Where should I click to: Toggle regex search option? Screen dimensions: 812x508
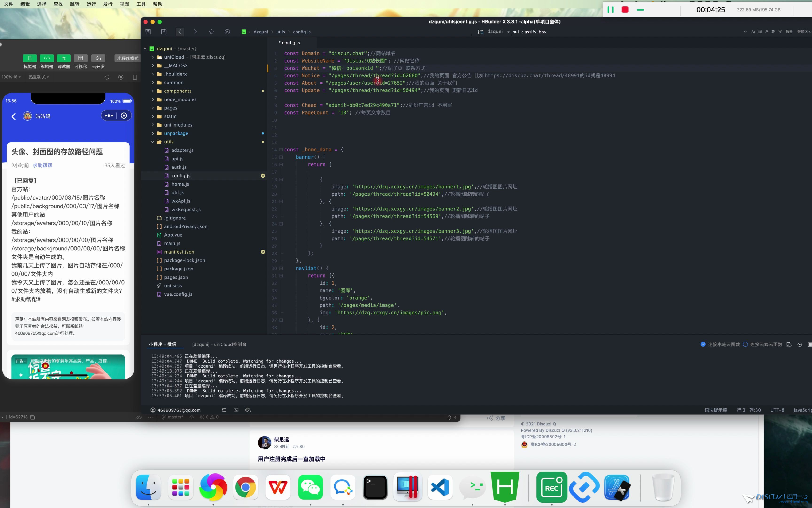tap(767, 32)
